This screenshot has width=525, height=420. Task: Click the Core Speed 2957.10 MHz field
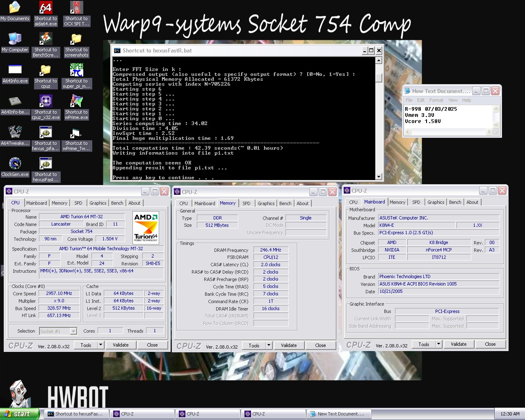pos(59,293)
